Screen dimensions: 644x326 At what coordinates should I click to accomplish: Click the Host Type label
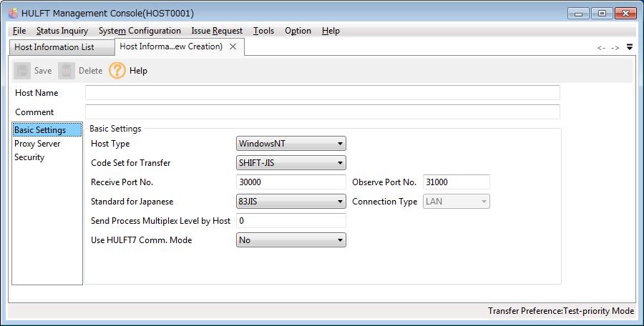tap(110, 144)
